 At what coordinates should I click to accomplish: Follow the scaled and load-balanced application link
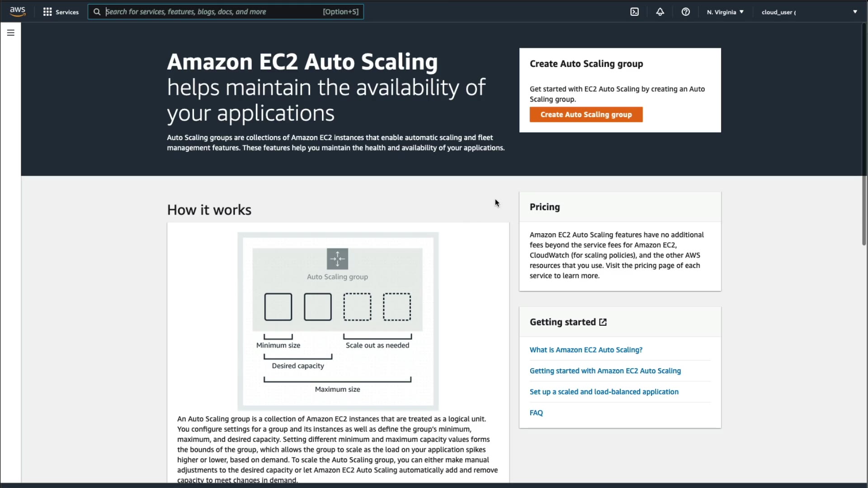[x=604, y=392]
